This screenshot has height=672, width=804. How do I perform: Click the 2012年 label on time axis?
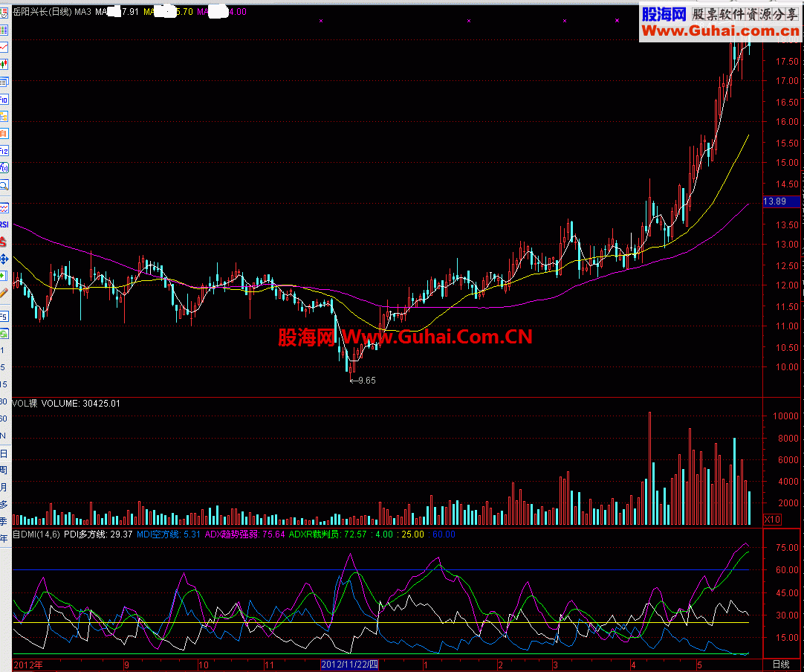(x=28, y=665)
